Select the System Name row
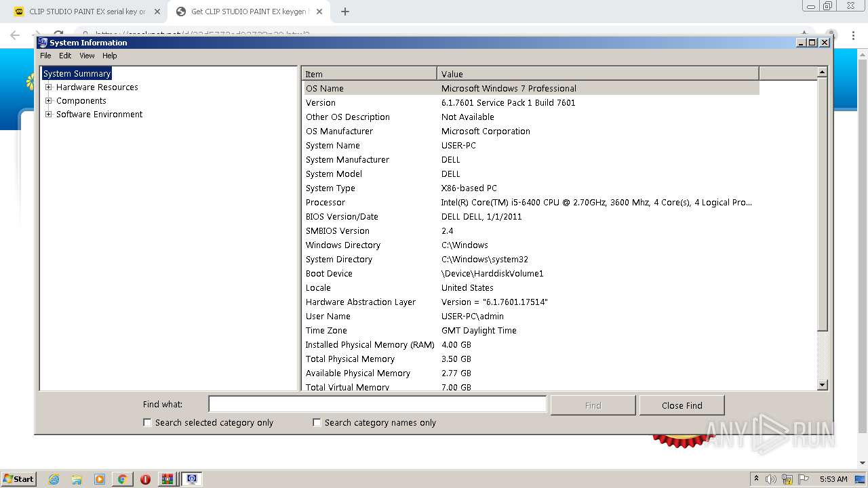This screenshot has height=488, width=868. [x=531, y=145]
